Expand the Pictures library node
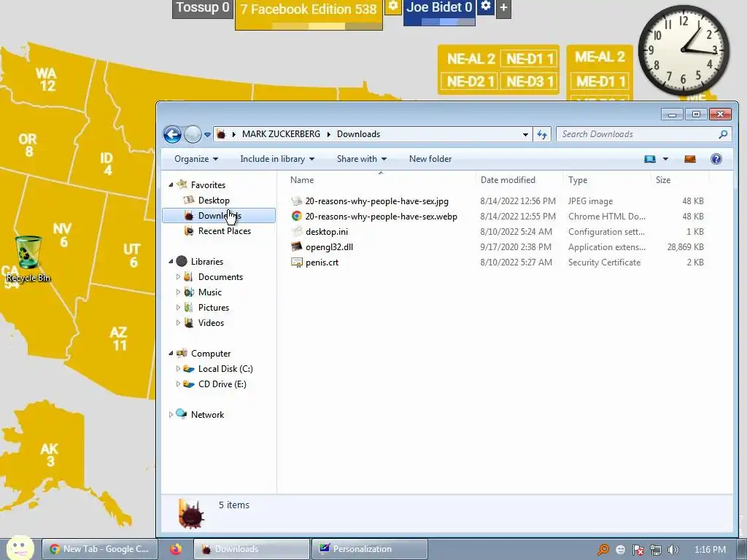The height and width of the screenshot is (560, 747). click(178, 307)
